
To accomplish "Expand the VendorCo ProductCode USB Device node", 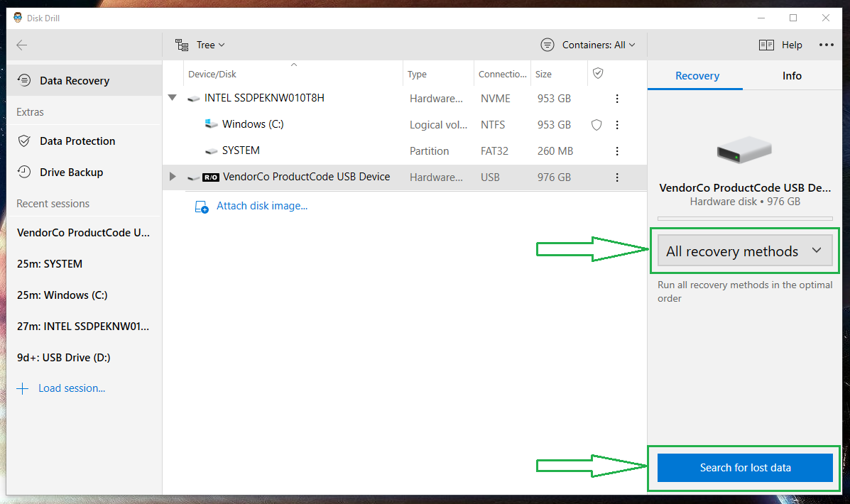I will point(173,177).
